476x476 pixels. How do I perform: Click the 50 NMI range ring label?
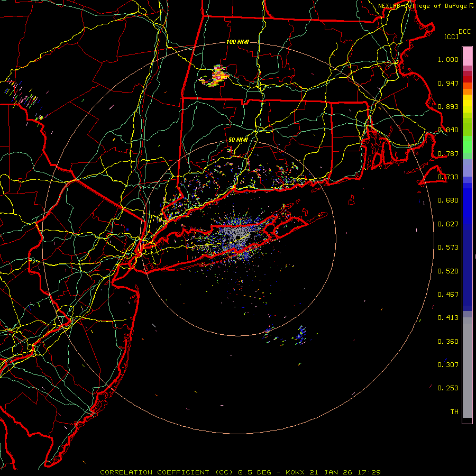click(237, 140)
